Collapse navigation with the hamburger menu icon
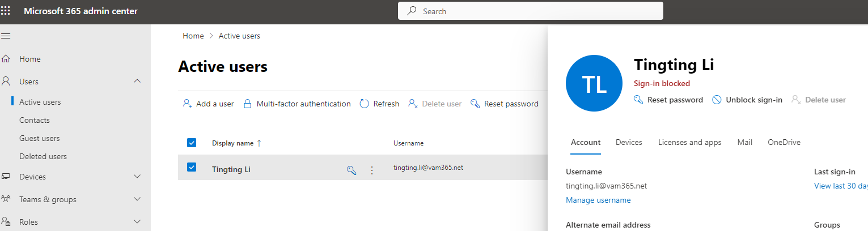The height and width of the screenshot is (231, 868). click(6, 36)
